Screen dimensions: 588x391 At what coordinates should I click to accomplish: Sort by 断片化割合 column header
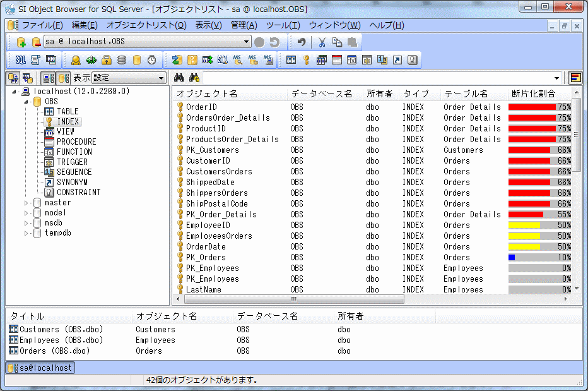533,93
